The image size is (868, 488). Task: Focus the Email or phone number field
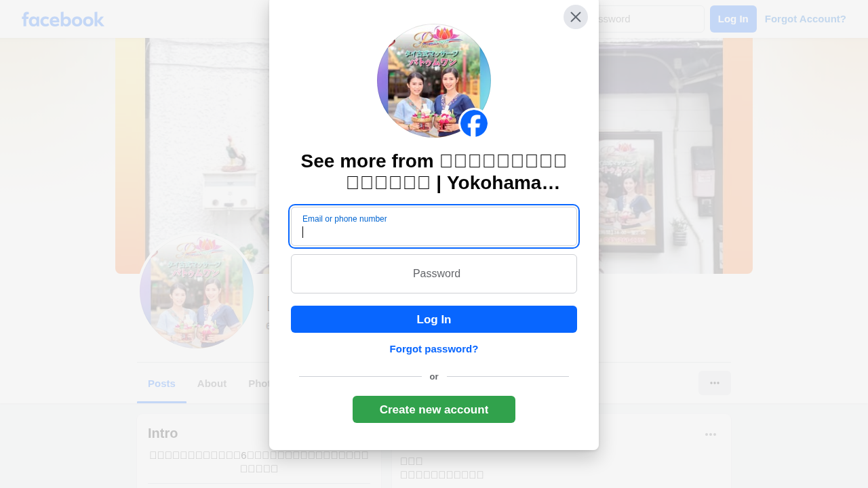pos(434,226)
